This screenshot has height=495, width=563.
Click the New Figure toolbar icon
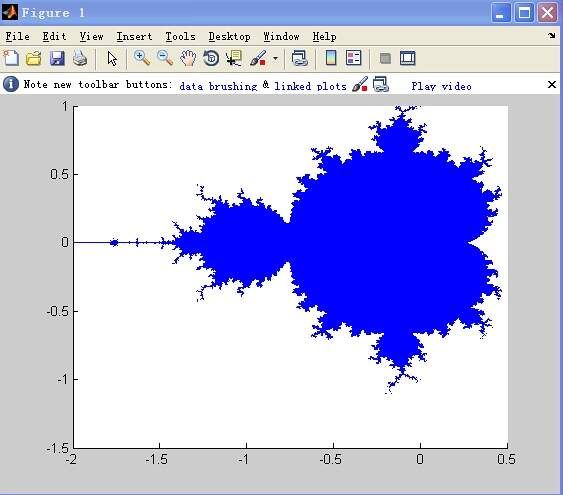[11, 58]
